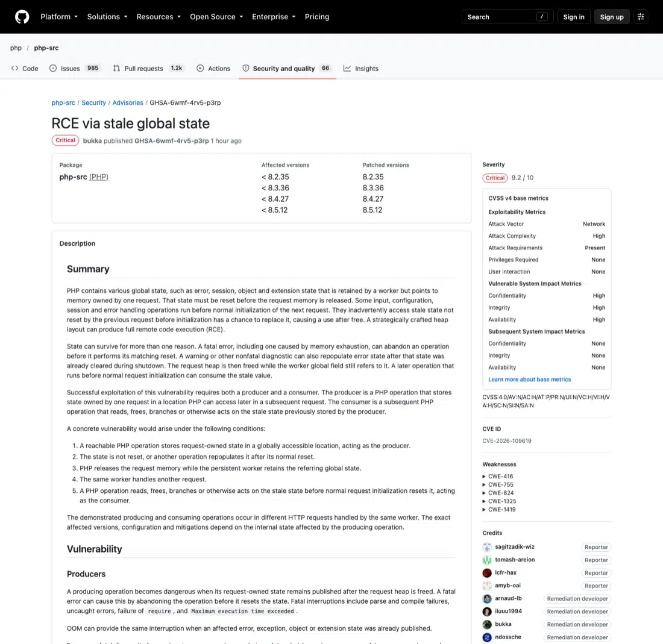This screenshot has width=663, height=644.
Task: Click the Critical label under the title
Action: [65, 140]
